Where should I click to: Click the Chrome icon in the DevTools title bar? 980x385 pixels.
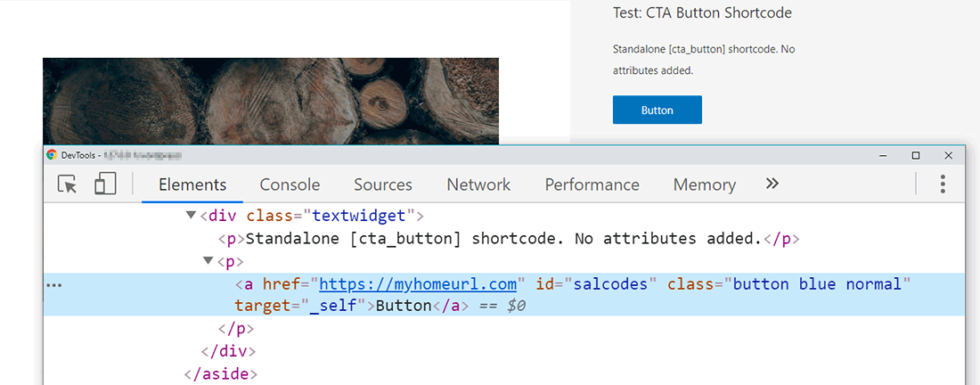53,155
